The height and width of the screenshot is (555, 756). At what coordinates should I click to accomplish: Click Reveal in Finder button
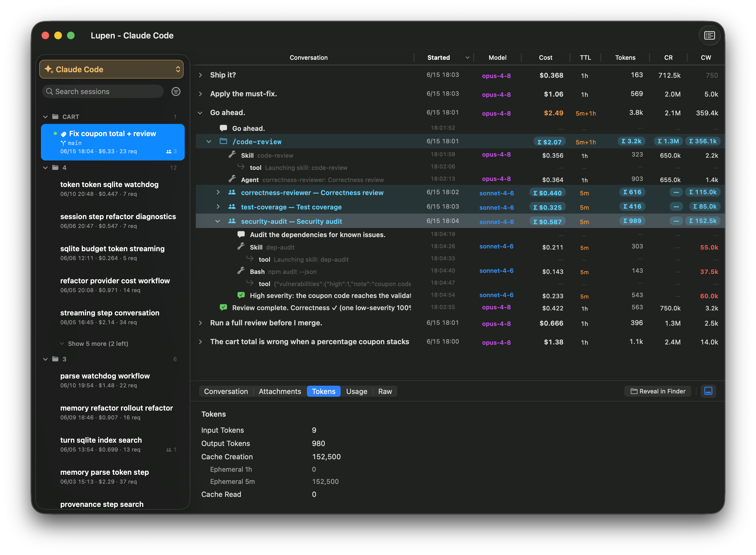[658, 391]
